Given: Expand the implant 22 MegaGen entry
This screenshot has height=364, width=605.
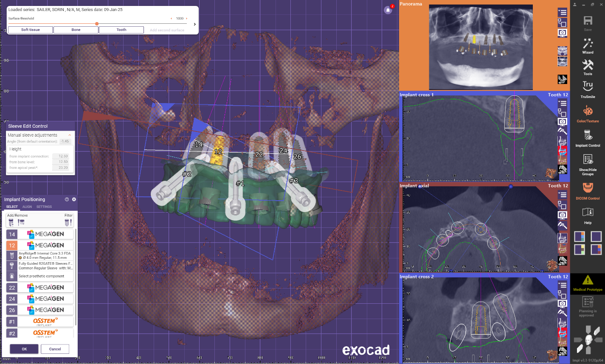Looking at the screenshot, I should (x=39, y=288).
